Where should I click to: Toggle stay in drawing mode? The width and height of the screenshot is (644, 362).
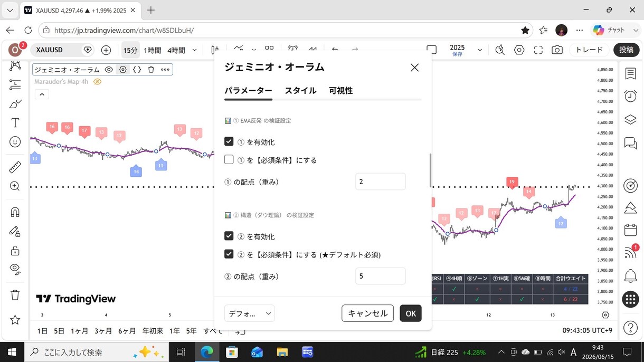tap(15, 231)
